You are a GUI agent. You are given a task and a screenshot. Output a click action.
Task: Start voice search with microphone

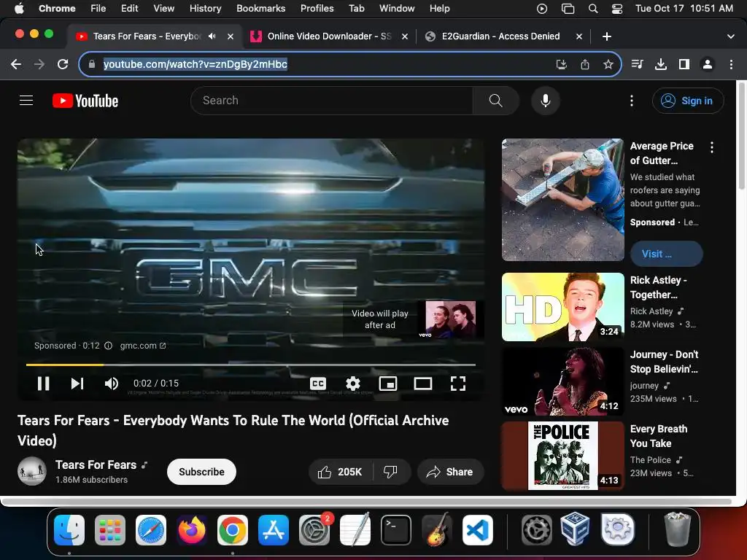[546, 101]
